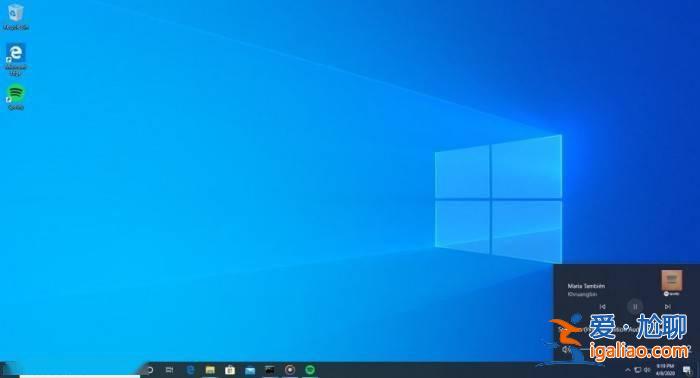This screenshot has width=700, height=378.
Task: Open File Explorer from the taskbar
Action: (210, 370)
